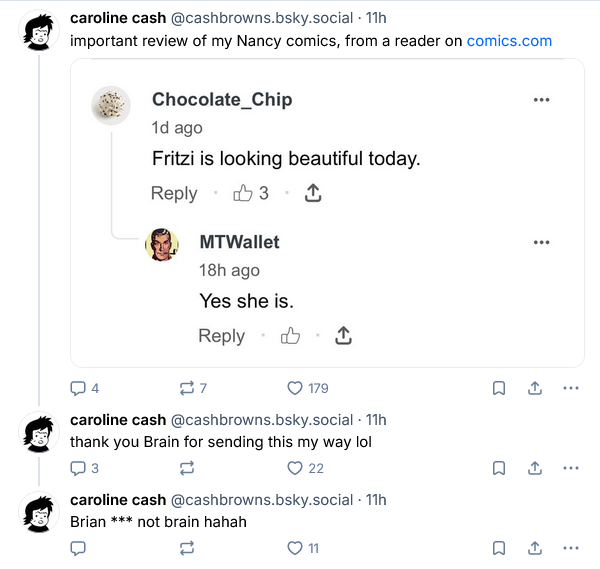Repost the Nancy comics review post
Viewport: 600px width, 569px height.
click(x=186, y=388)
